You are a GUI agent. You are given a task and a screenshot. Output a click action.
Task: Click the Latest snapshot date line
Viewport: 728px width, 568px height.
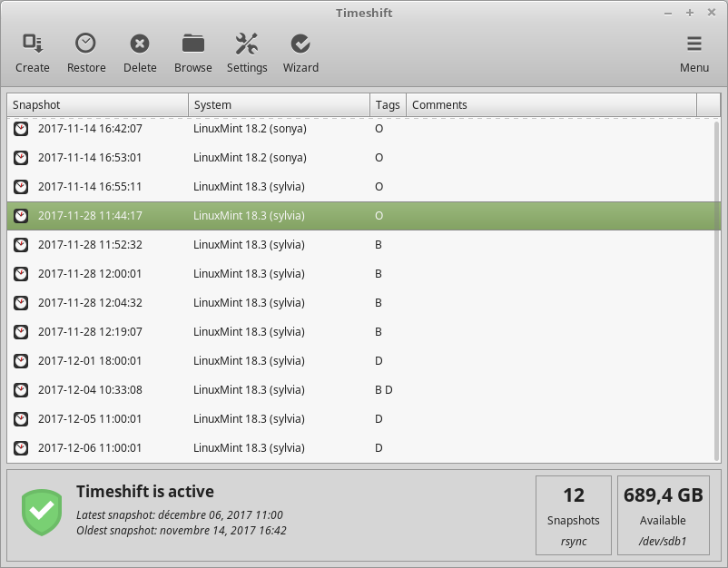click(180, 515)
